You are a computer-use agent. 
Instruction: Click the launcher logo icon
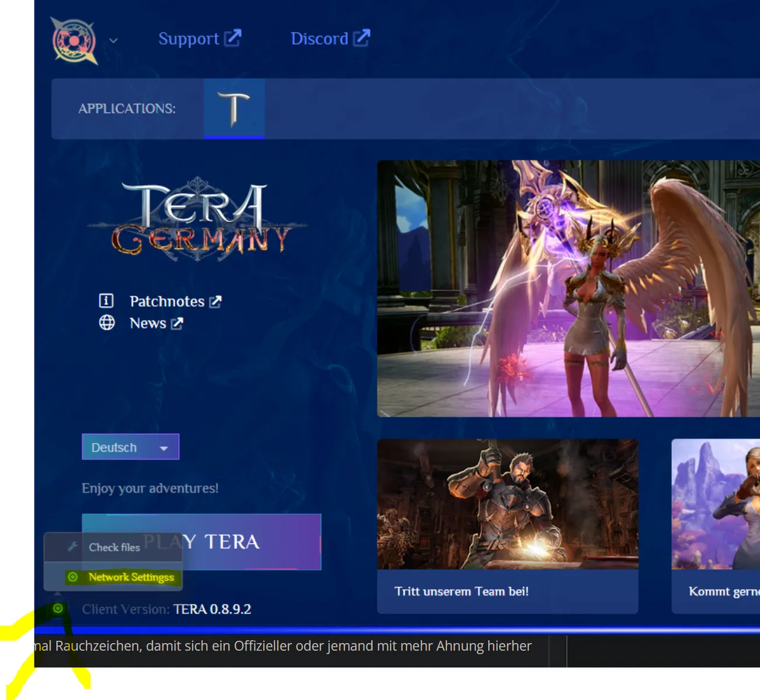(x=74, y=40)
